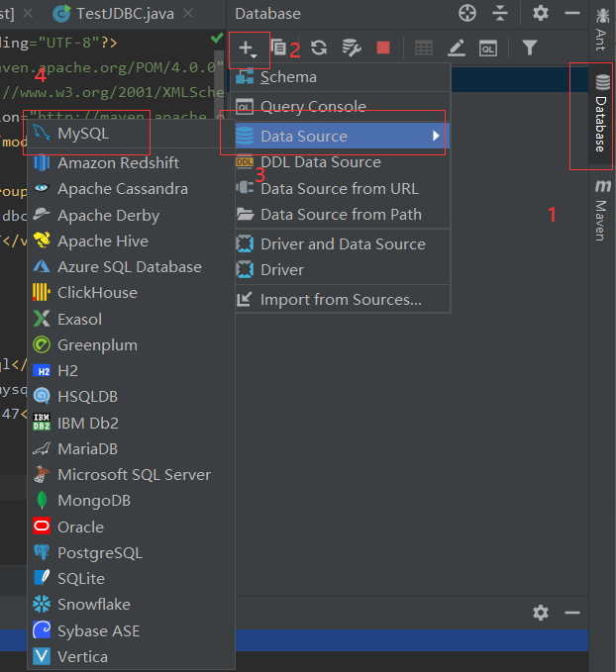This screenshot has height=672, width=616.
Task: Click the bottom panel settings gear
Action: 541,613
